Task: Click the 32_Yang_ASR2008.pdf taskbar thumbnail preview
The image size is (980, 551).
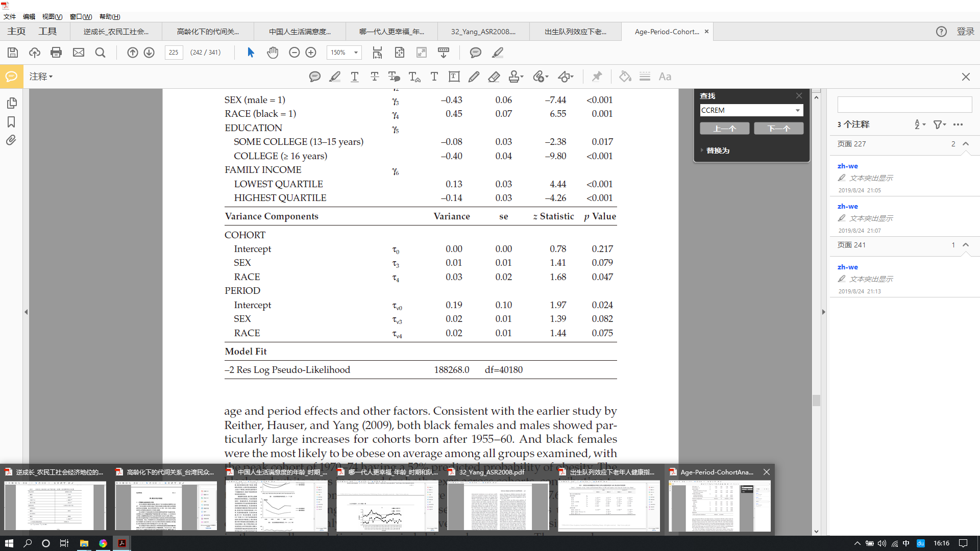Action: 498,505
